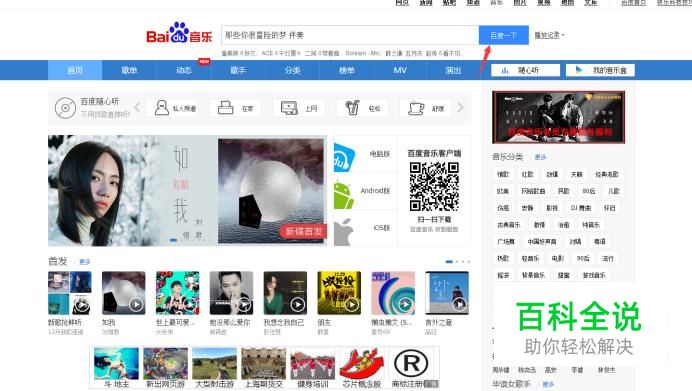Click the Baidu Music logo
Image resolution: width=692 pixels, height=391 pixels.
point(179,34)
